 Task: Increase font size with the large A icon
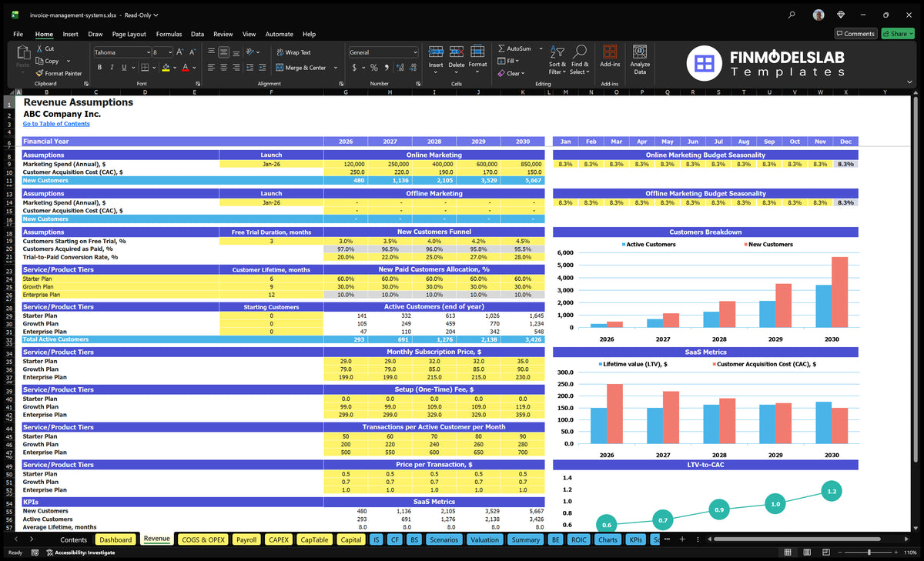point(180,52)
